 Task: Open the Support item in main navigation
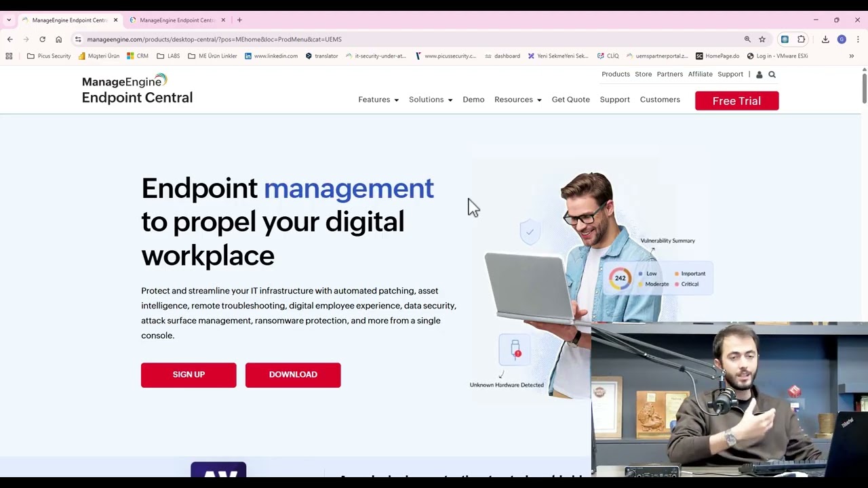pos(614,100)
